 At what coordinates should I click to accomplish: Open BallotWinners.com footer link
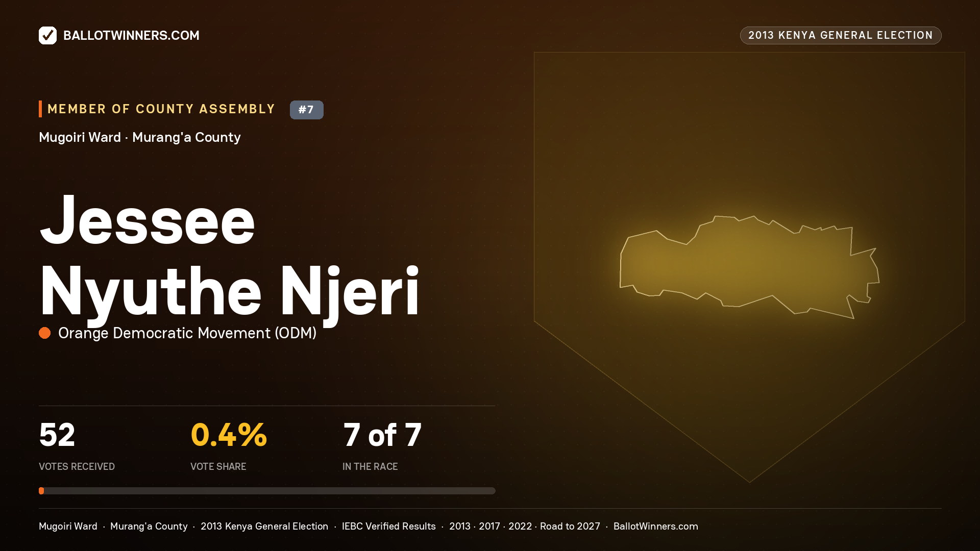pyautogui.click(x=655, y=526)
